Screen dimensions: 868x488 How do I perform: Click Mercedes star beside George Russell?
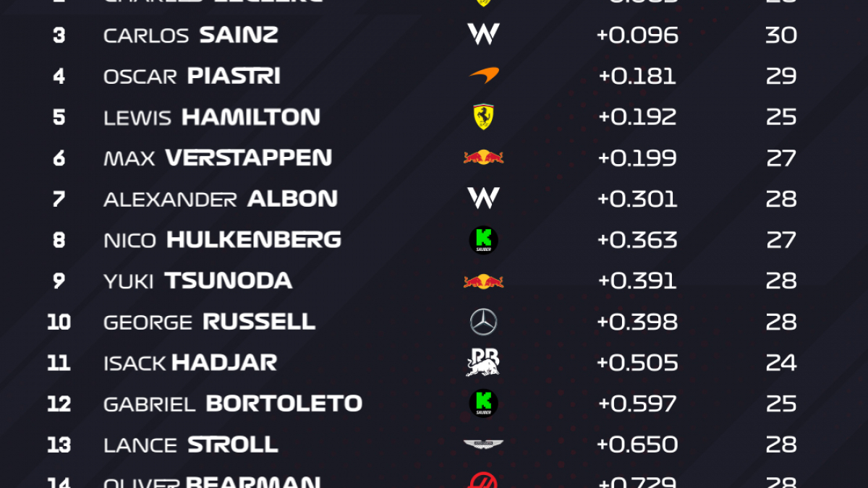[483, 322]
